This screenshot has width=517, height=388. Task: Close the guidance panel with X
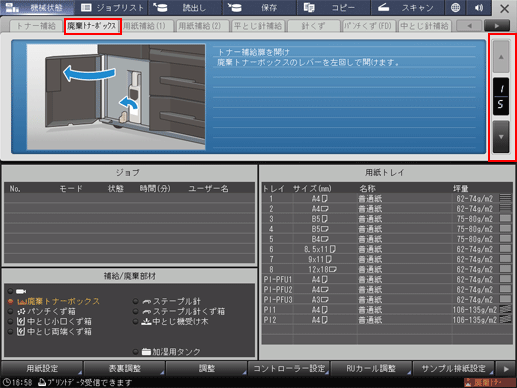coord(504,8)
